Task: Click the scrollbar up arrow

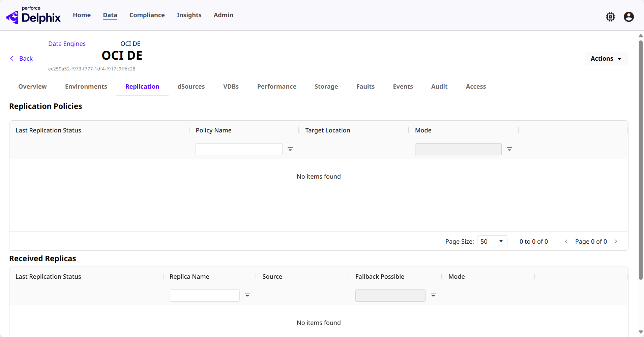Action: 641,36
